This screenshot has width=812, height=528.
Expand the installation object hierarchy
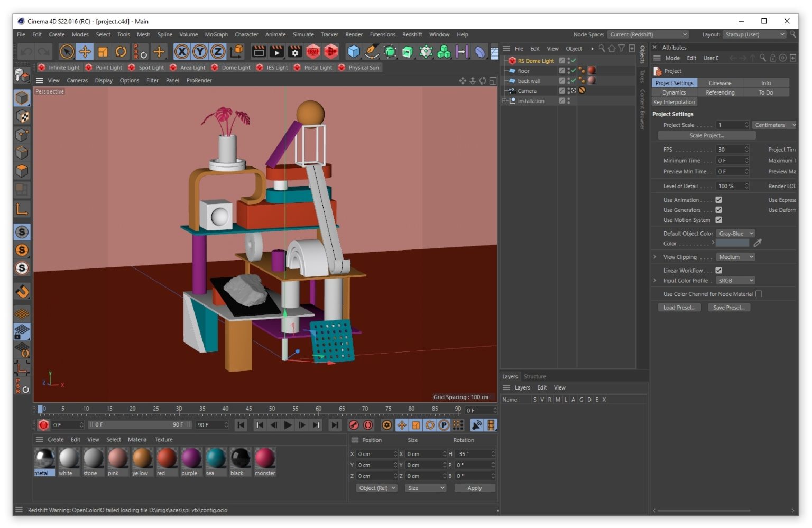coord(503,100)
